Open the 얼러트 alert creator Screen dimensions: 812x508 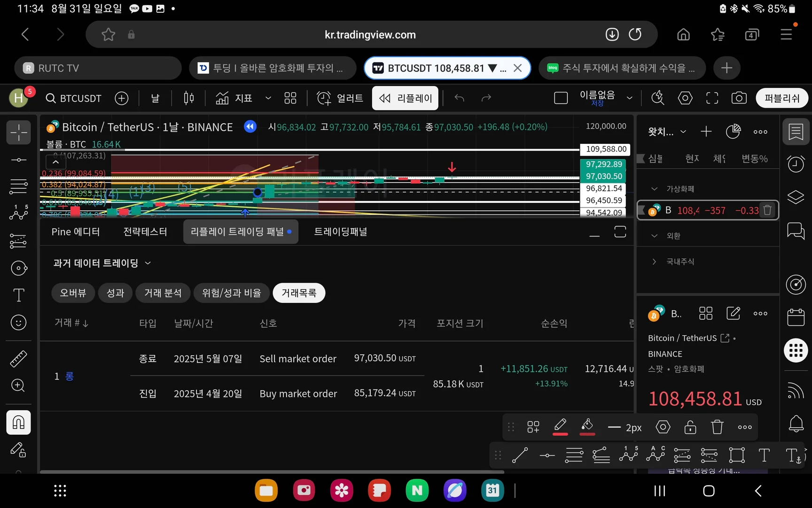click(340, 98)
